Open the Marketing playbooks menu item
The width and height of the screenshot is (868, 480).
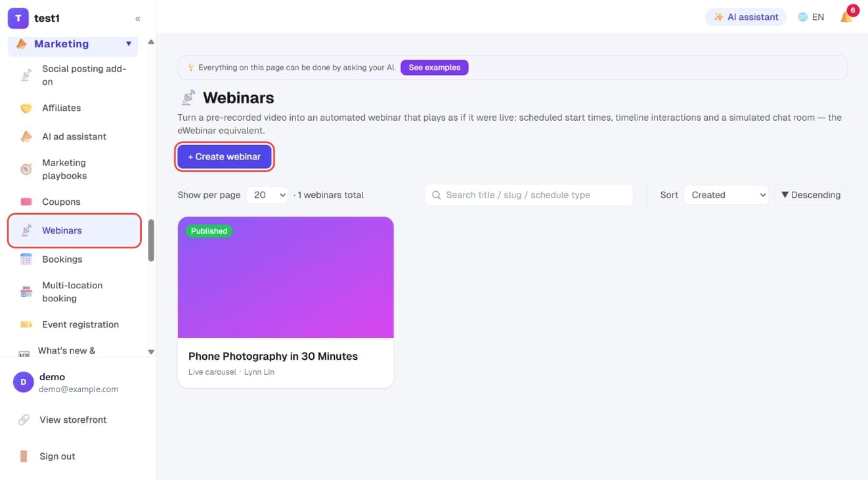coord(74,169)
